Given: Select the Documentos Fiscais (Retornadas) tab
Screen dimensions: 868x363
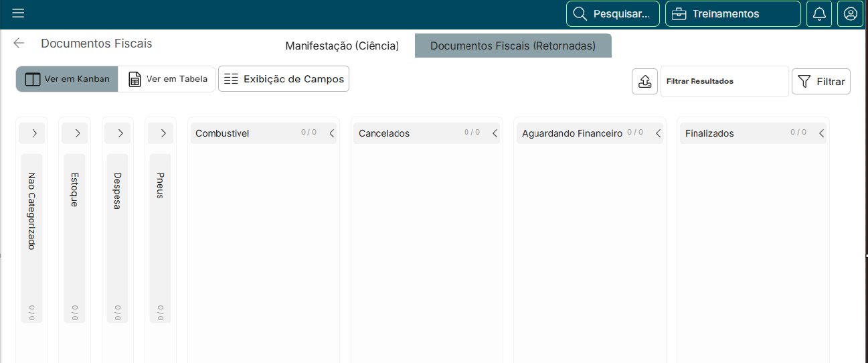Looking at the screenshot, I should [x=513, y=46].
